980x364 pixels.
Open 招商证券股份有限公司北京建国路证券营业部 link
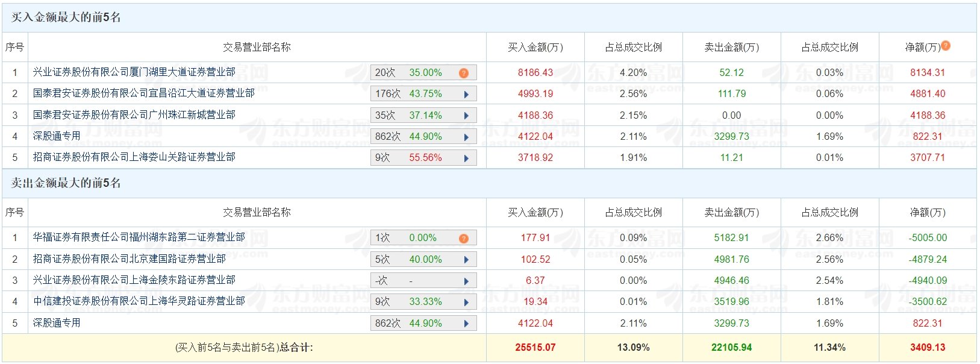tap(129, 259)
